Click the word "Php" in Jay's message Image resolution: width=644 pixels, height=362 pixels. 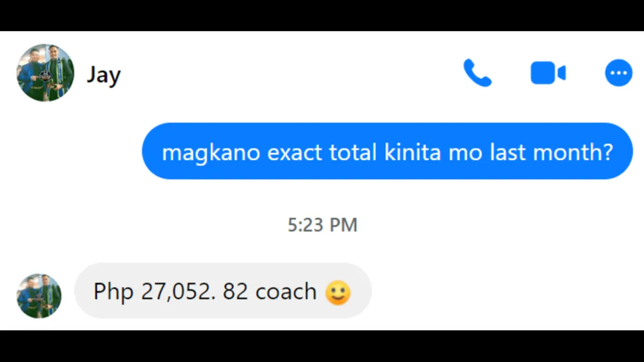[x=113, y=293]
